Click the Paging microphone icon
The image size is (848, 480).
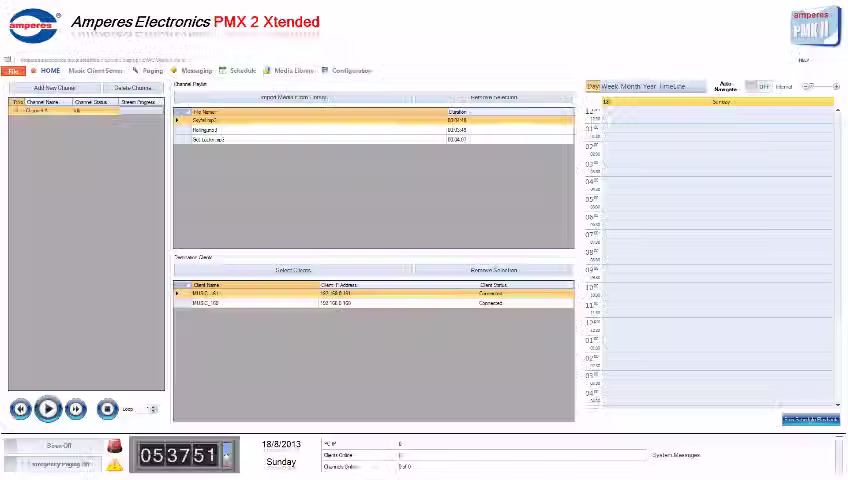(135, 70)
